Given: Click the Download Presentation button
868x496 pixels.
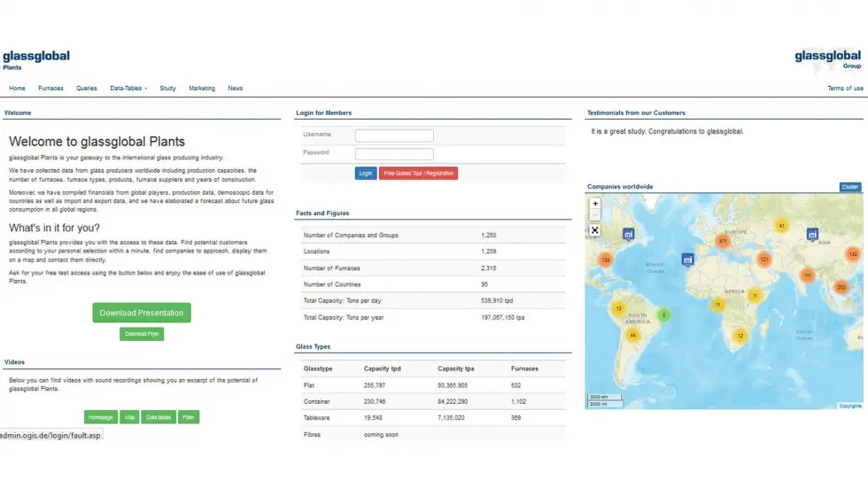Looking at the screenshot, I should 142,313.
